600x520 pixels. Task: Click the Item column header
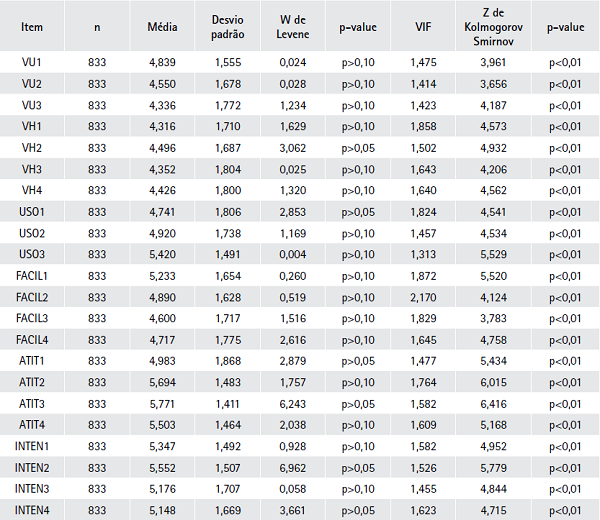[x=32, y=29]
